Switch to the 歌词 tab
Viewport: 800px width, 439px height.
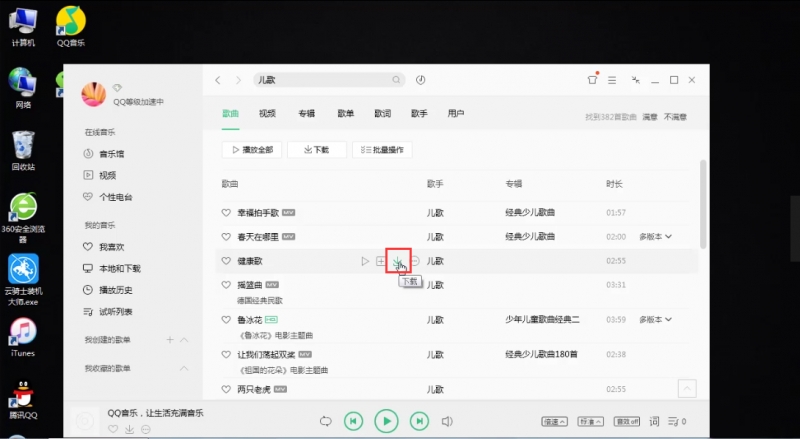point(383,114)
